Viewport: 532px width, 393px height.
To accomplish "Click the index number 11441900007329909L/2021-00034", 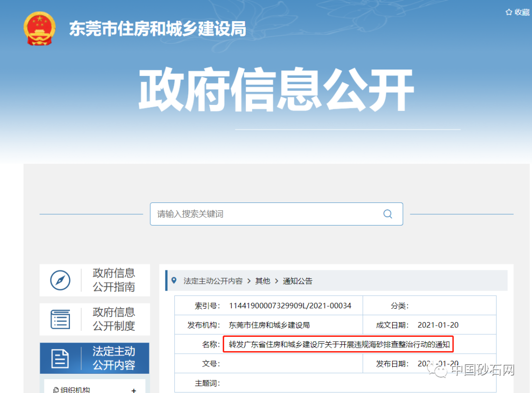I will [290, 305].
